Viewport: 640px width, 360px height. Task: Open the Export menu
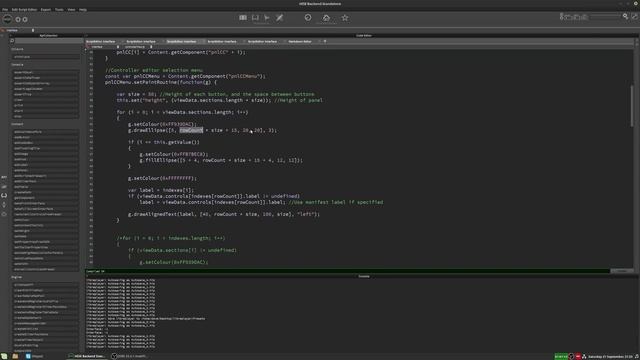(x=46, y=9)
